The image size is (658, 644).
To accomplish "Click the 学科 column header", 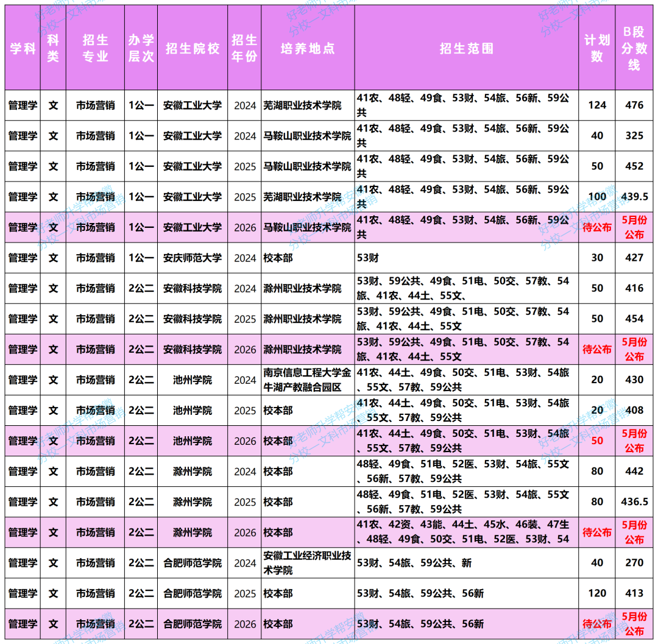I will pyautogui.click(x=23, y=48).
